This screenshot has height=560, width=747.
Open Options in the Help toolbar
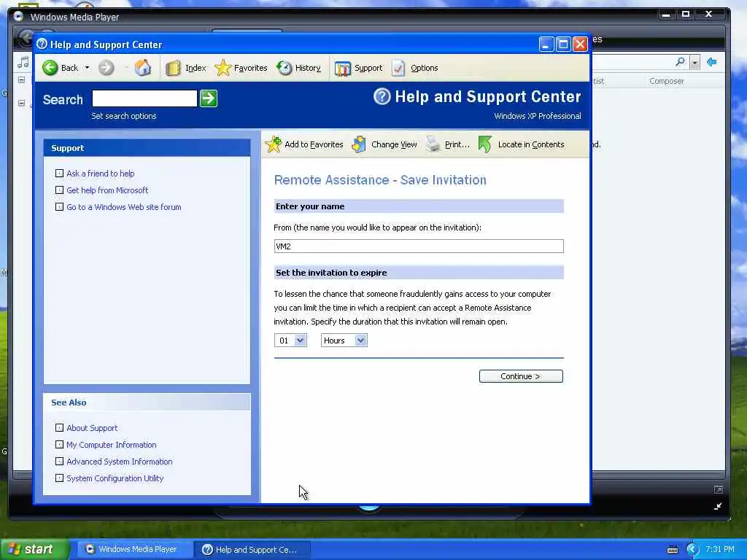[x=415, y=68]
